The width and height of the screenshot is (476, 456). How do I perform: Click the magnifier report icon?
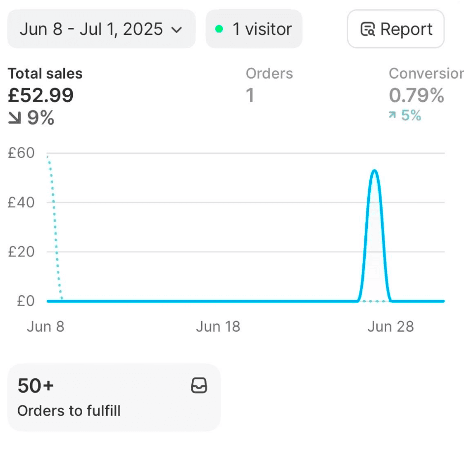[x=367, y=29]
